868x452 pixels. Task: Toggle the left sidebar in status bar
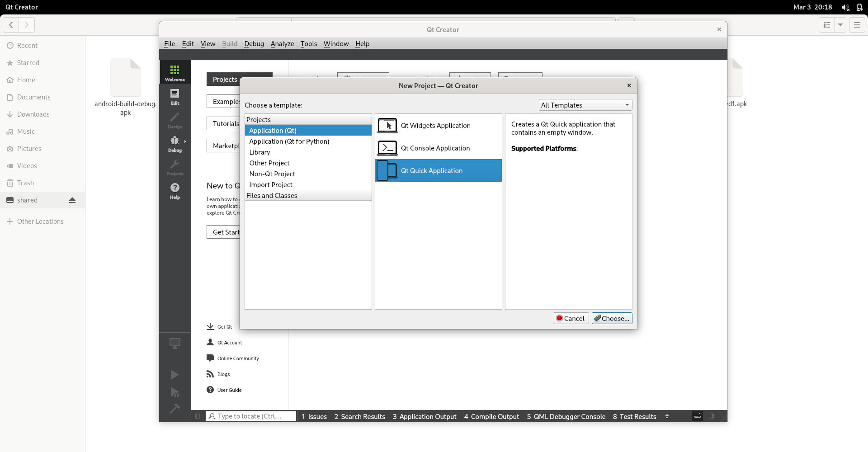pyautogui.click(x=198, y=416)
